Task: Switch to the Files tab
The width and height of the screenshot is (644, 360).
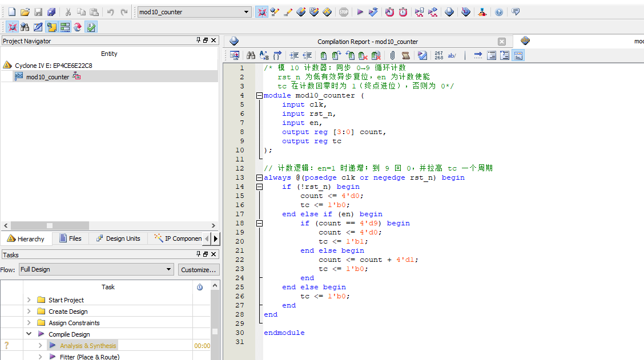Action: 70,238
